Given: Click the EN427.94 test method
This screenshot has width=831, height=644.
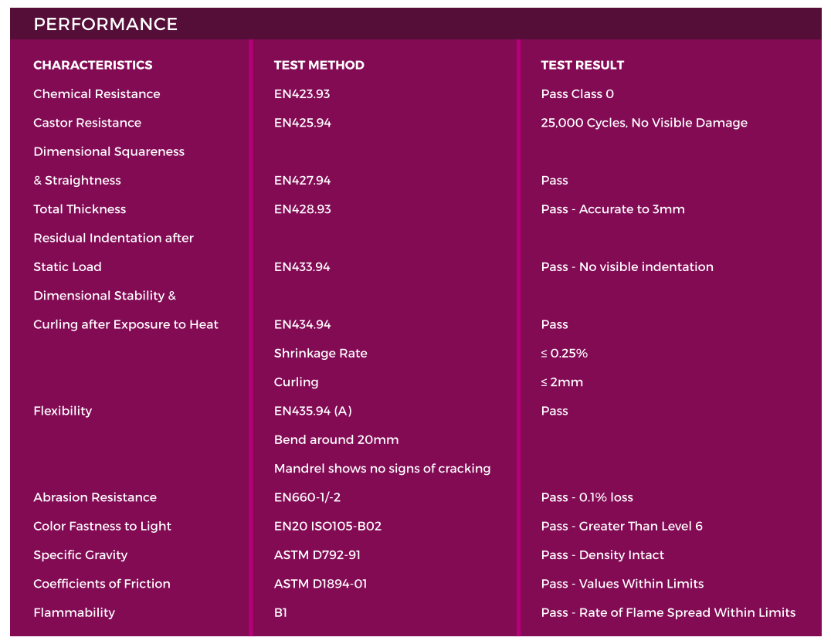Looking at the screenshot, I should pos(302,180).
